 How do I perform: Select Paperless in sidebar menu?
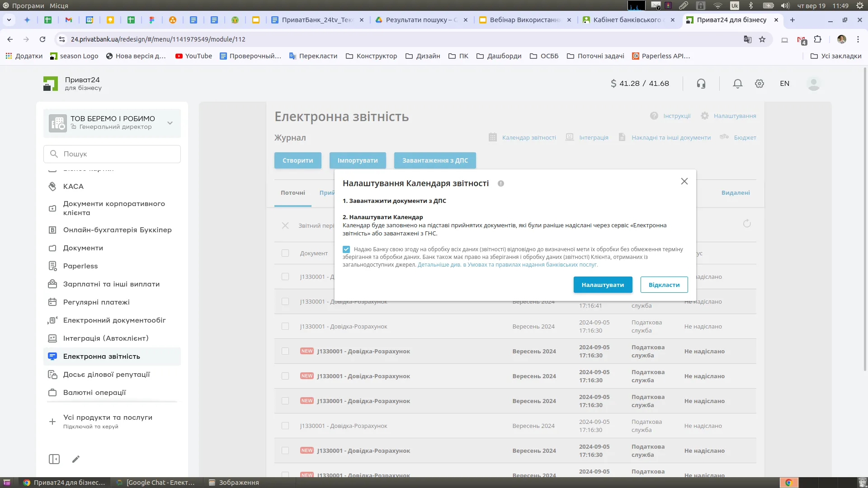point(80,266)
